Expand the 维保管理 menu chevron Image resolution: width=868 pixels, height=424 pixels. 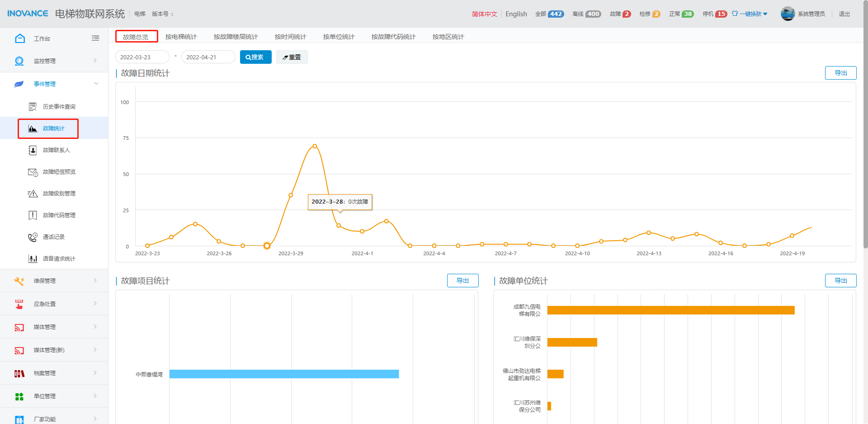pos(95,281)
